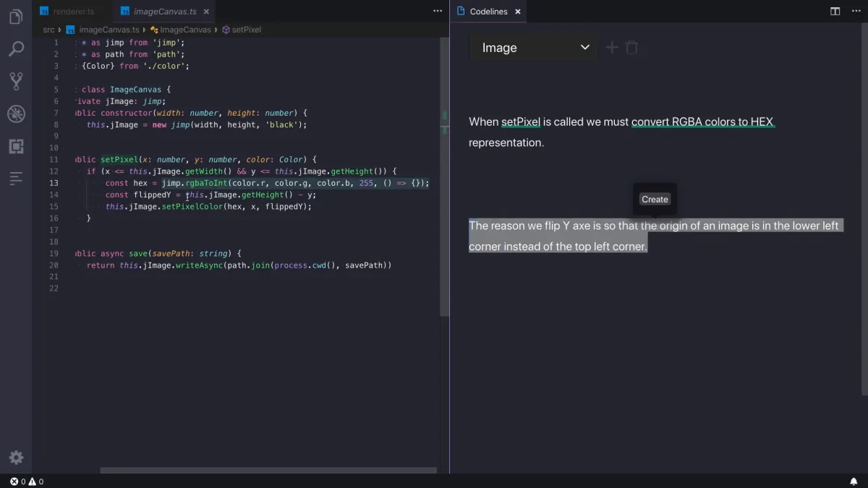868x488 pixels.
Task: Delete the codeline using the trash icon
Action: coord(631,47)
